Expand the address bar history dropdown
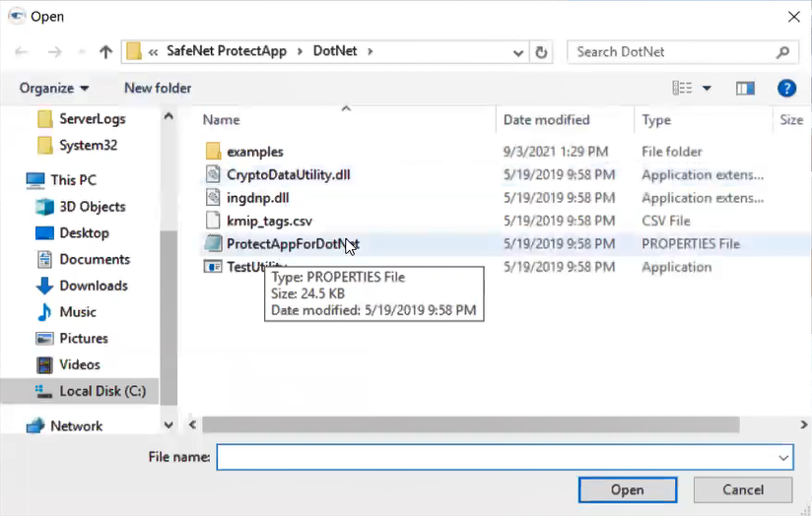Screen dimensions: 812x516 [518, 52]
